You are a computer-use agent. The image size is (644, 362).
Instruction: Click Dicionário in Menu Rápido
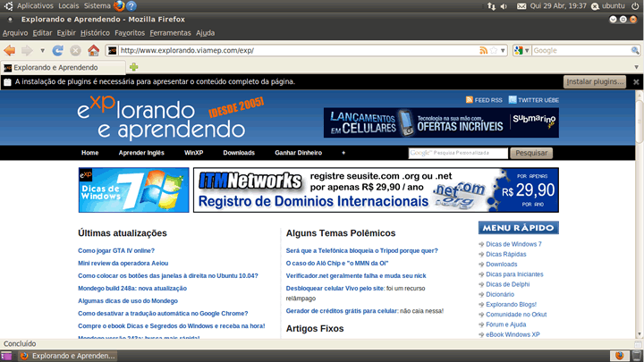[x=500, y=294]
